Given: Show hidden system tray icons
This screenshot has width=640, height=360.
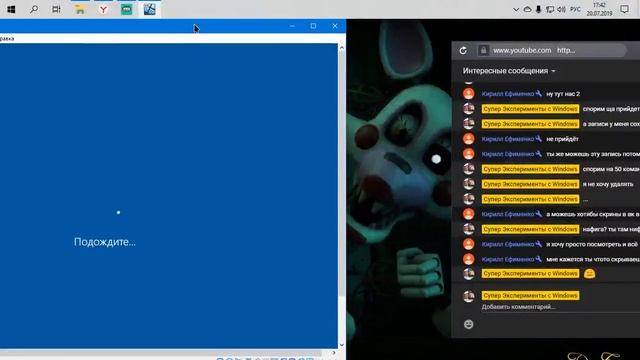Looking at the screenshot, I should (516, 9).
